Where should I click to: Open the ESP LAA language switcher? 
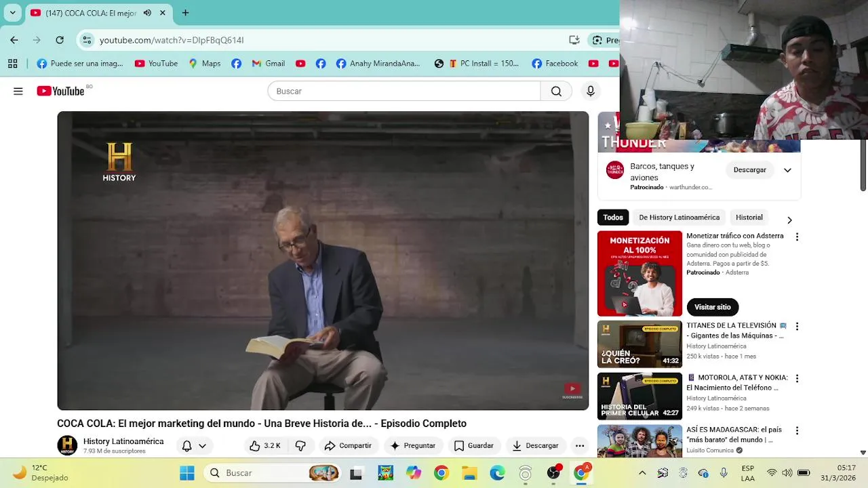(x=748, y=472)
